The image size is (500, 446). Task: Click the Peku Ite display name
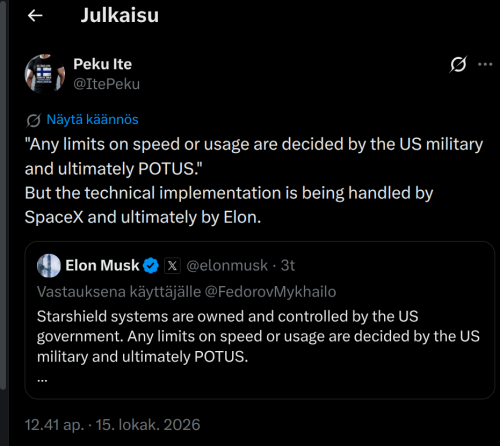point(103,64)
